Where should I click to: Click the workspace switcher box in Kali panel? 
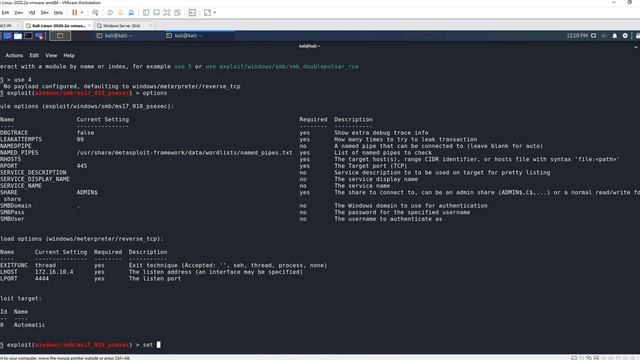pos(60,36)
